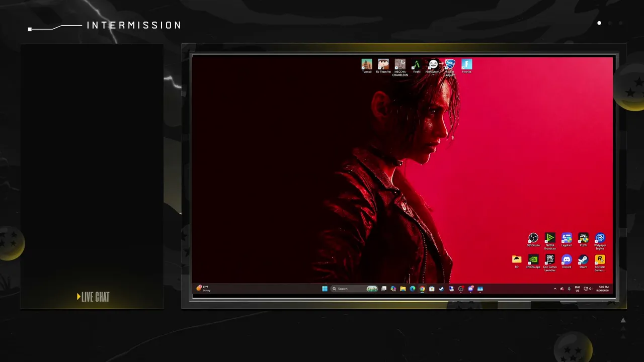Launch Microsoft Edge from the taskbar
Viewport: 644px width, 362px height.
413,289
